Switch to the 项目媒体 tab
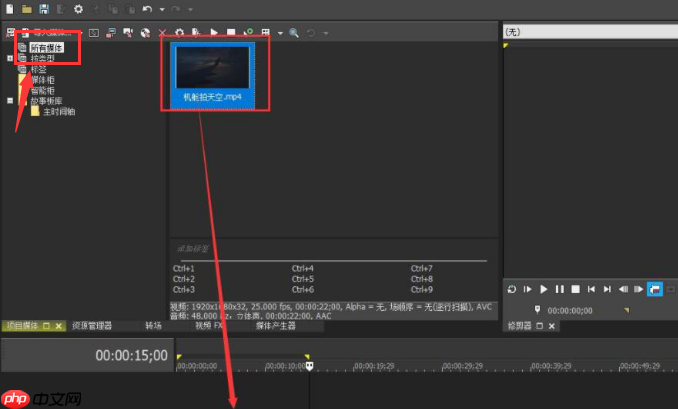 pyautogui.click(x=22, y=326)
